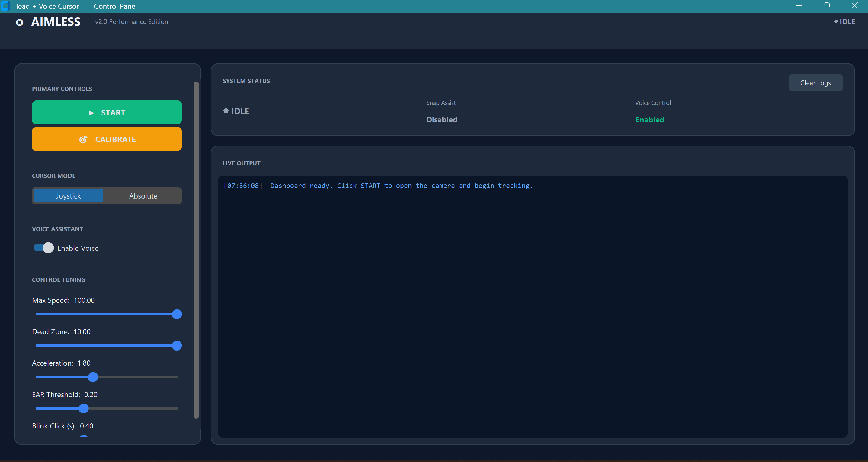
Task: Click the IDLE status dot in header
Action: pyautogui.click(x=836, y=21)
